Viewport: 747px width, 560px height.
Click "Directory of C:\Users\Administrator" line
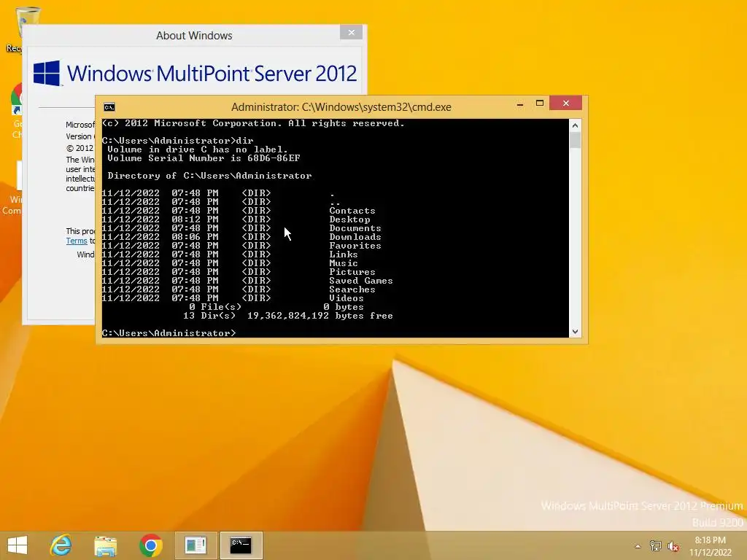point(209,176)
